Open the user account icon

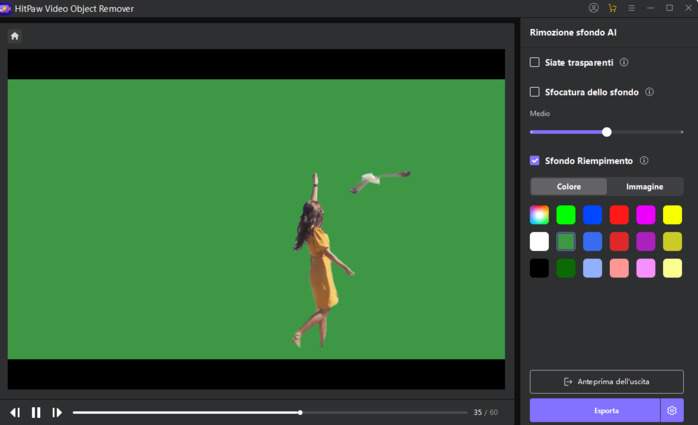pos(593,8)
